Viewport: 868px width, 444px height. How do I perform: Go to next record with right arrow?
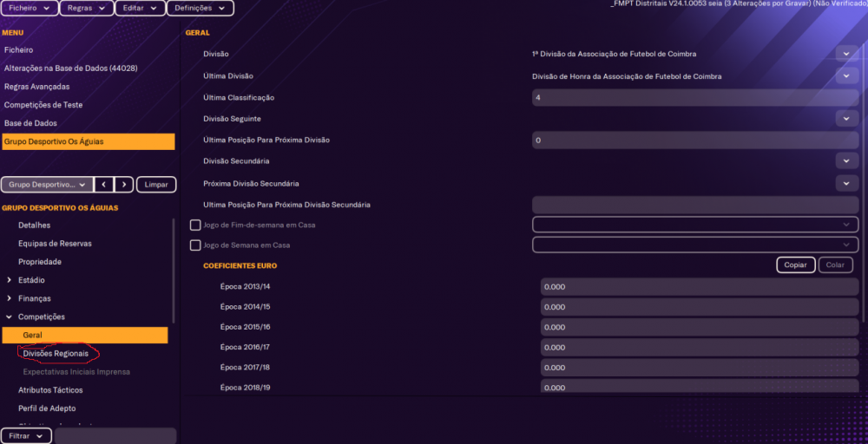[x=124, y=185]
